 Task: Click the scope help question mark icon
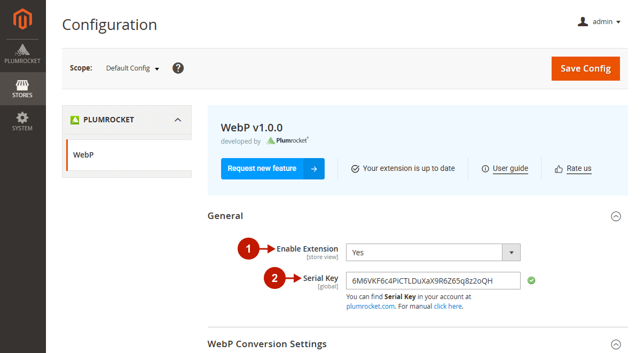tap(178, 68)
